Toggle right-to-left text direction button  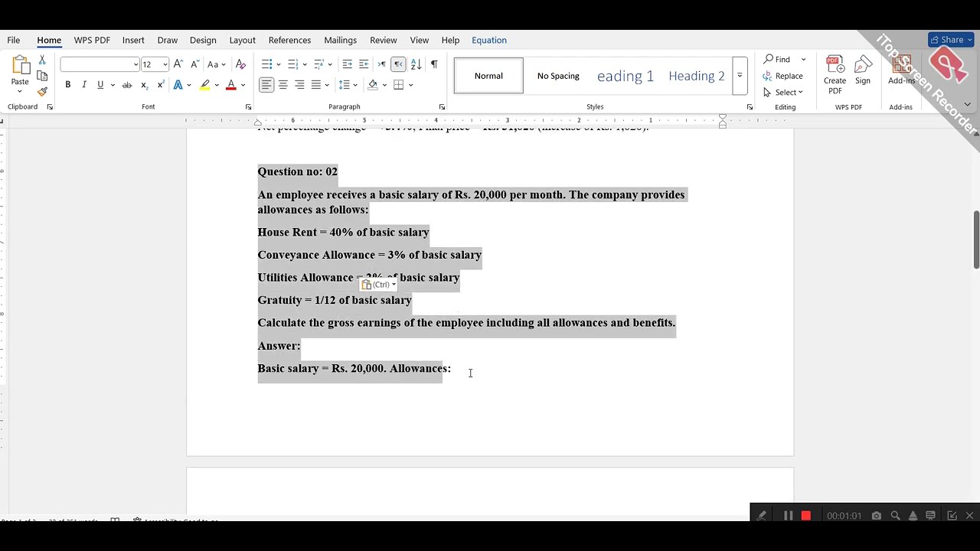[x=398, y=64]
